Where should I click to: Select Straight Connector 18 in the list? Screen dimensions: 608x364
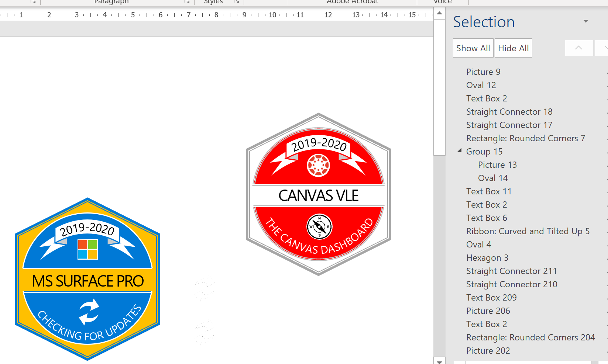coord(509,112)
